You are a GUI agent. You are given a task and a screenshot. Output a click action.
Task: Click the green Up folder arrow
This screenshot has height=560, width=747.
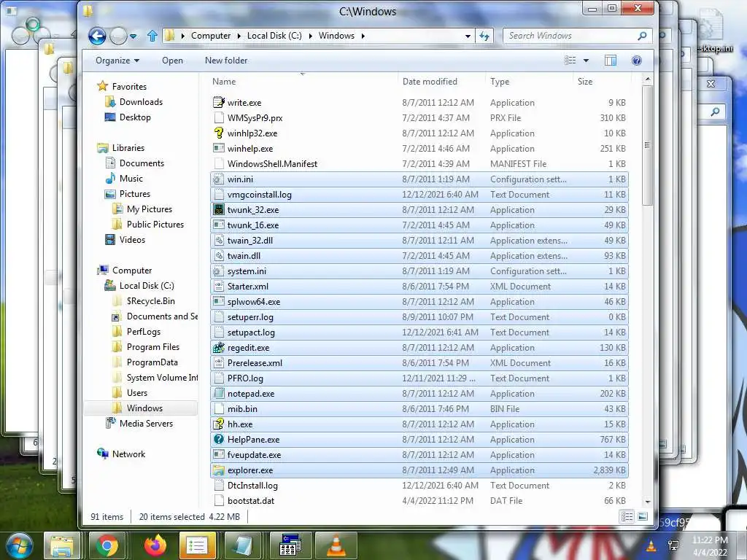(x=152, y=36)
